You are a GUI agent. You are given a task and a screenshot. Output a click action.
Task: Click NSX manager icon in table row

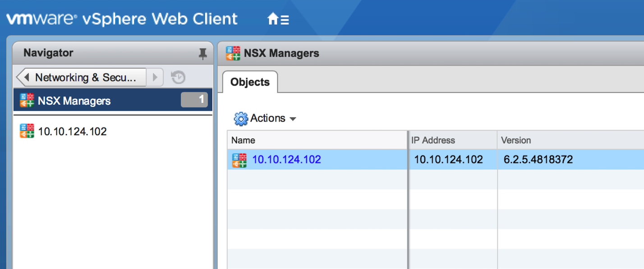[x=239, y=160]
